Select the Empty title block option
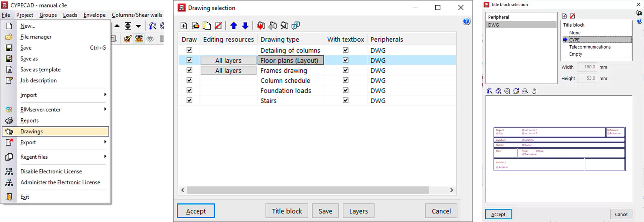Image resolution: width=644 pixels, height=222 pixels. (575, 54)
